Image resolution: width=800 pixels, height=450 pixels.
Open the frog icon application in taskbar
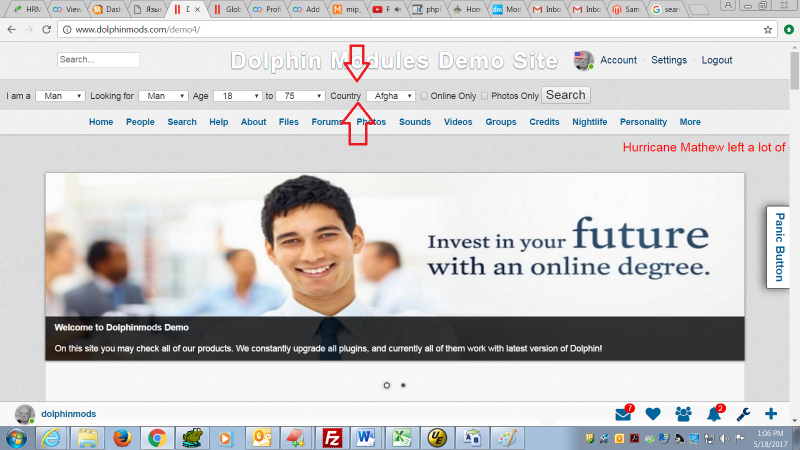point(192,438)
